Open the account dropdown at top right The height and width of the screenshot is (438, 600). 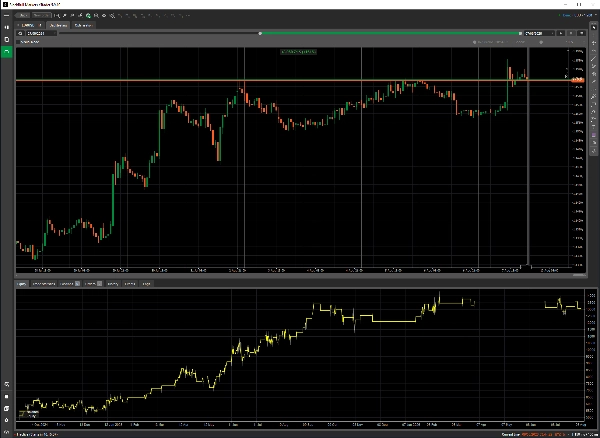(x=577, y=15)
